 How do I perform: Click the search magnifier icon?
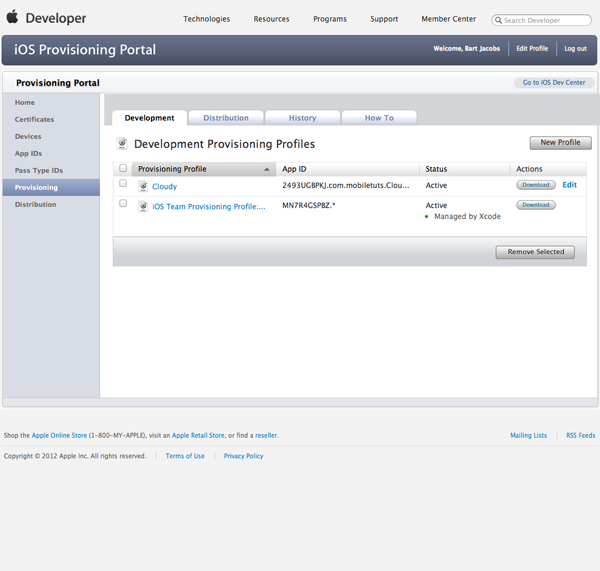498,20
